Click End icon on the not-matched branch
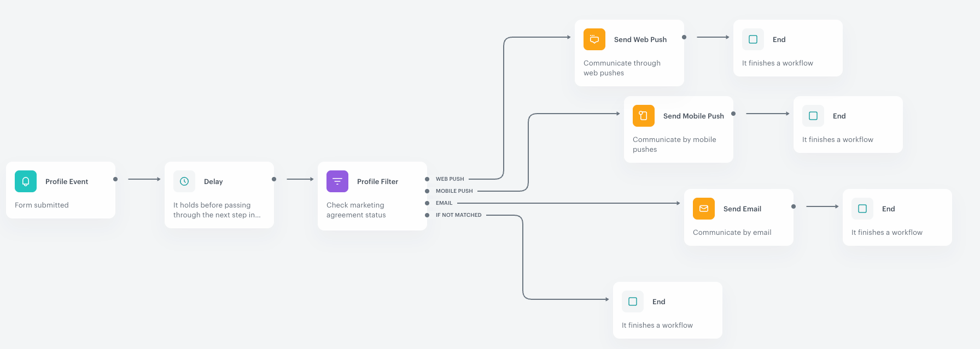This screenshot has width=980, height=349. 633,301
